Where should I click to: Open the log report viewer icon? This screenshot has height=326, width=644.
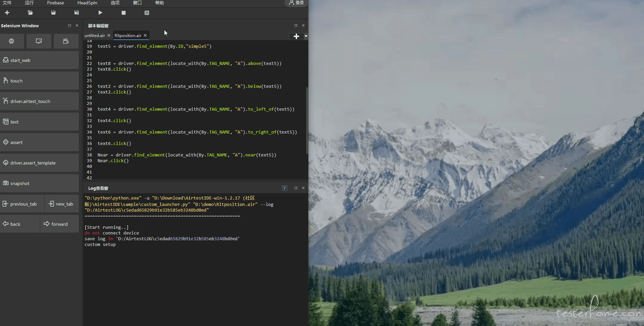tap(147, 13)
